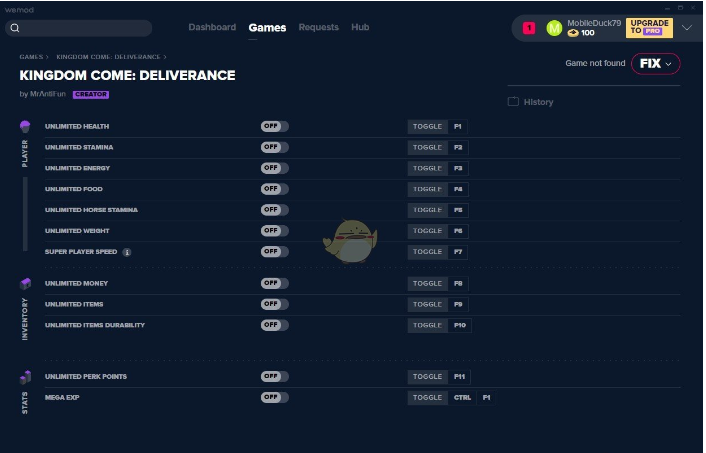Click into the search input field

[79, 28]
